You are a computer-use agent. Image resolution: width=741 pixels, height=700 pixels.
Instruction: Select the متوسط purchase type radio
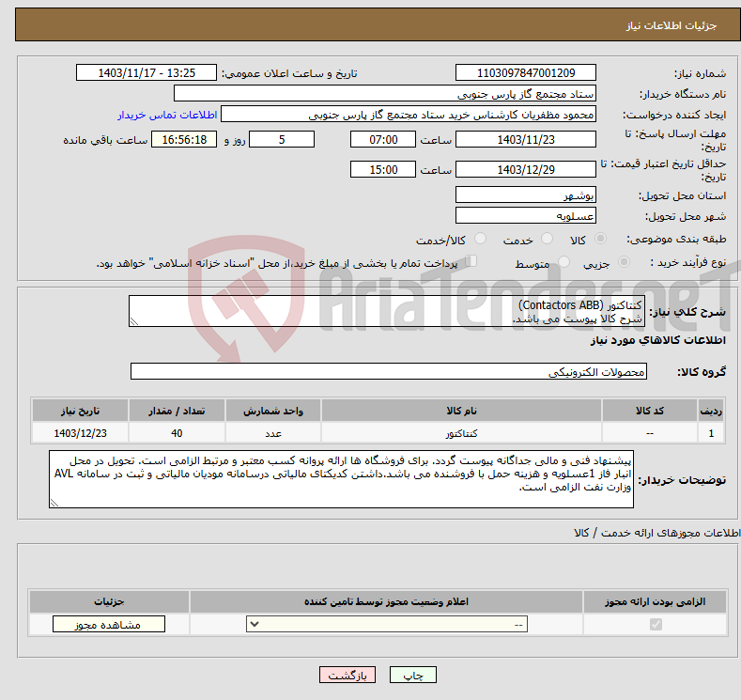[x=563, y=262]
